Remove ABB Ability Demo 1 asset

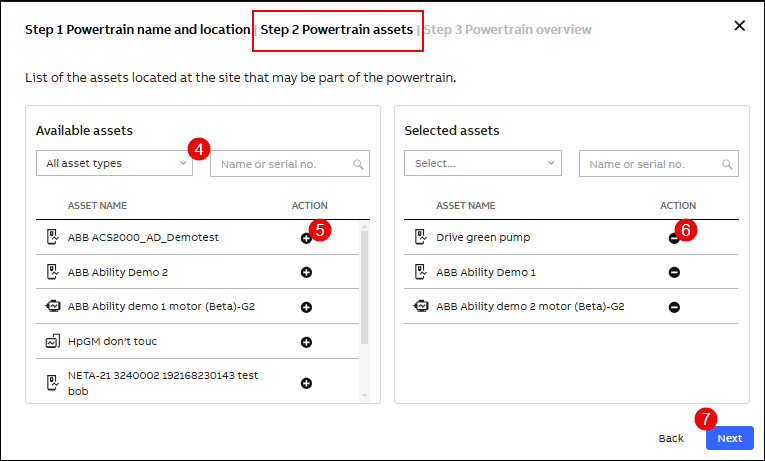pyautogui.click(x=674, y=272)
